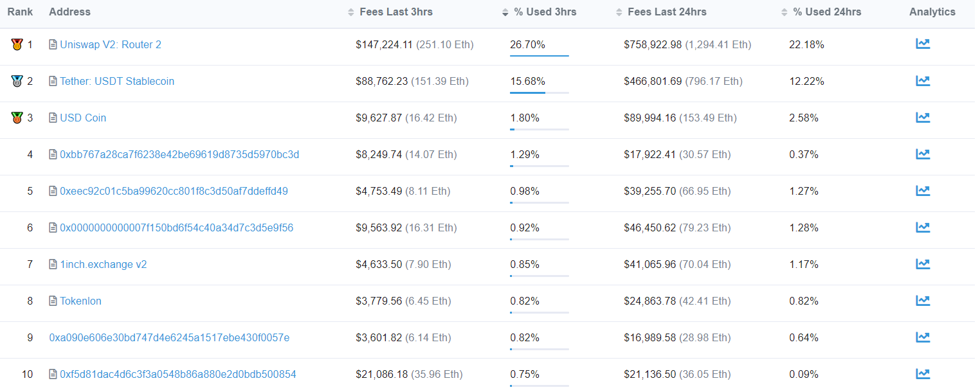Select the $3,779.56 fees value for Tokenlon
This screenshot has width=980, height=392.
(x=379, y=301)
